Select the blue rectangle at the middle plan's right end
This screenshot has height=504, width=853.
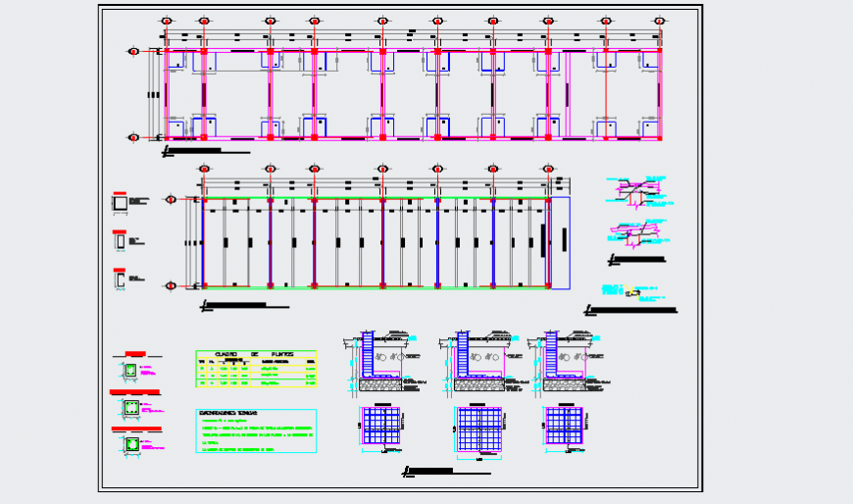[x=560, y=243]
